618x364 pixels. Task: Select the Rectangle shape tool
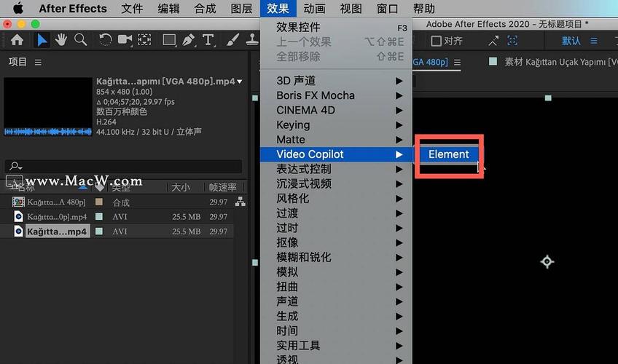pyautogui.click(x=169, y=40)
